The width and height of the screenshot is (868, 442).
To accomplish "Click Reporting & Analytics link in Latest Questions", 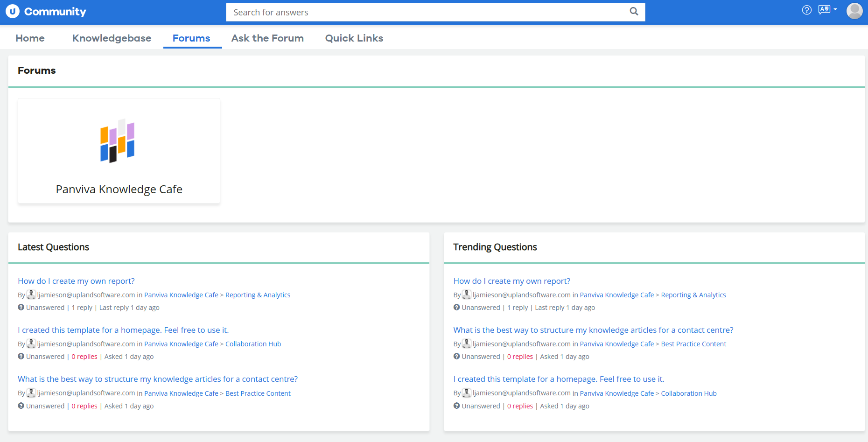I will pos(258,295).
